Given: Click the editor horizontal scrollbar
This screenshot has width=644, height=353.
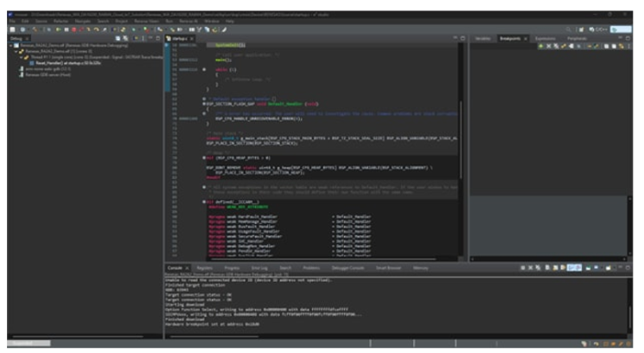Looking at the screenshot, I should (323, 260).
